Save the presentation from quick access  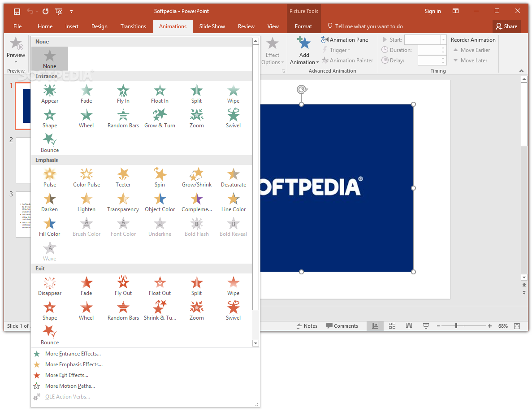click(x=17, y=12)
